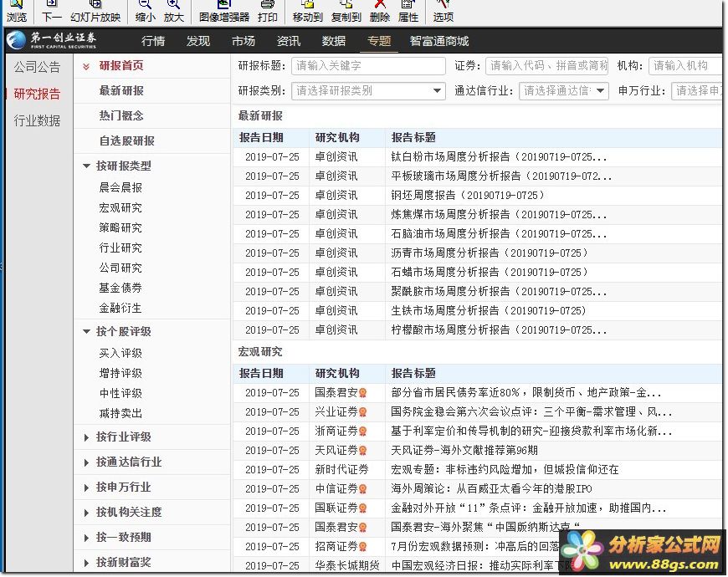Click award badge next to 兴业证券
728x577 pixels.
tap(363, 412)
